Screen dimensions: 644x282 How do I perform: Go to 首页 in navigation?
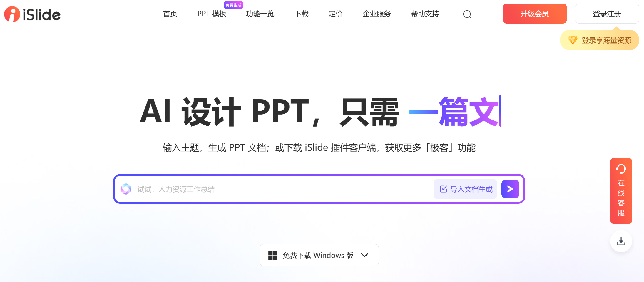click(170, 14)
